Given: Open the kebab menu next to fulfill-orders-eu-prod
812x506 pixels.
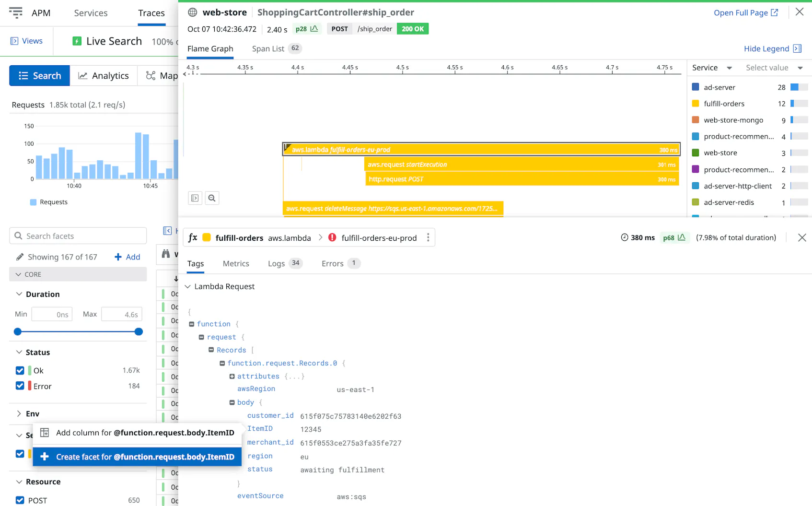Looking at the screenshot, I should coord(428,237).
